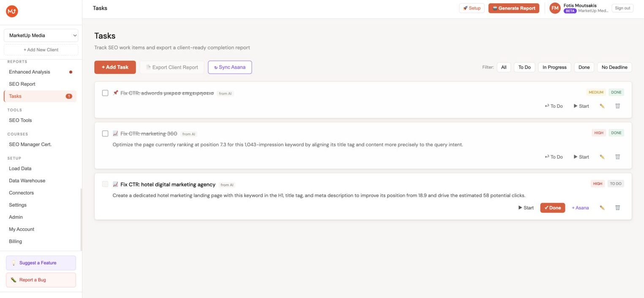644x298 pixels.
Task: Click HIGH priority tag on marketing 360 task
Action: pos(599,133)
